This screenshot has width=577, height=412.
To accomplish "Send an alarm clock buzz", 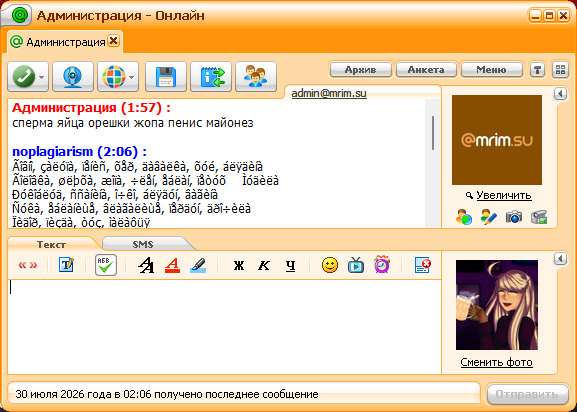I will (382, 264).
